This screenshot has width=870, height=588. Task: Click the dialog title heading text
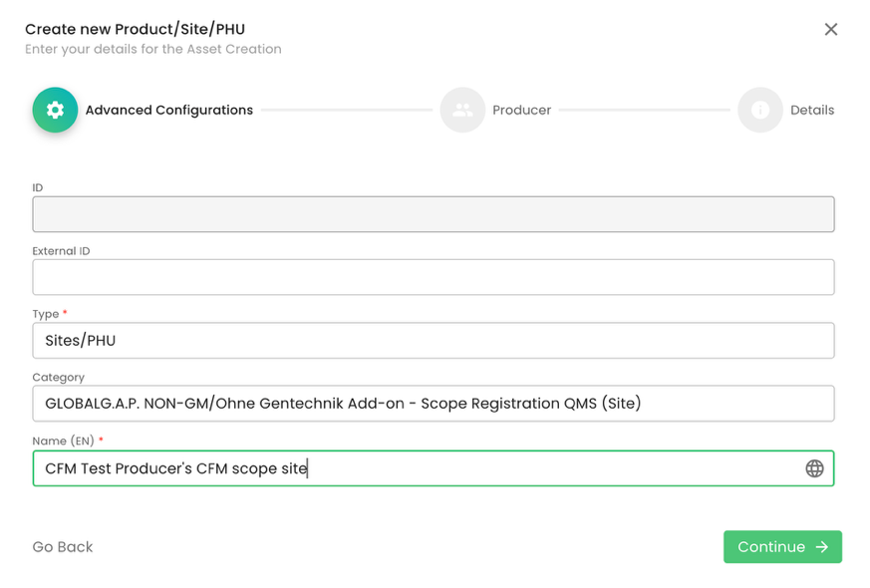click(x=135, y=30)
